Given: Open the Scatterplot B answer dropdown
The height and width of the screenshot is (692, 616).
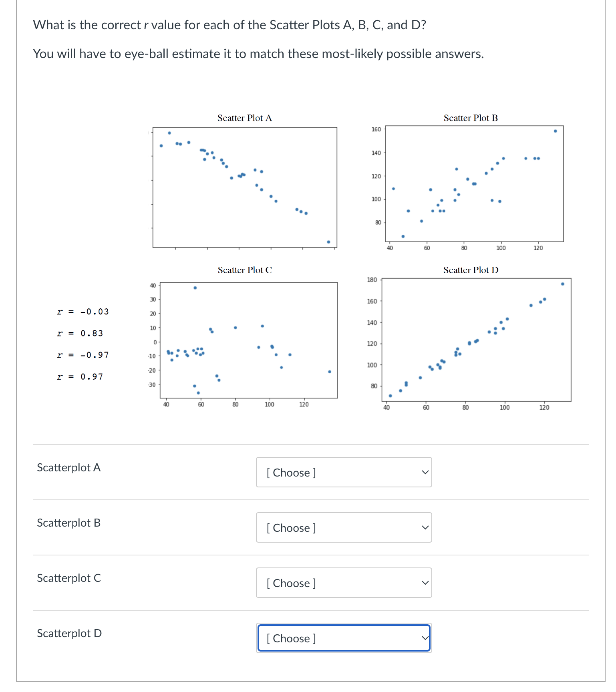Looking at the screenshot, I should [344, 528].
